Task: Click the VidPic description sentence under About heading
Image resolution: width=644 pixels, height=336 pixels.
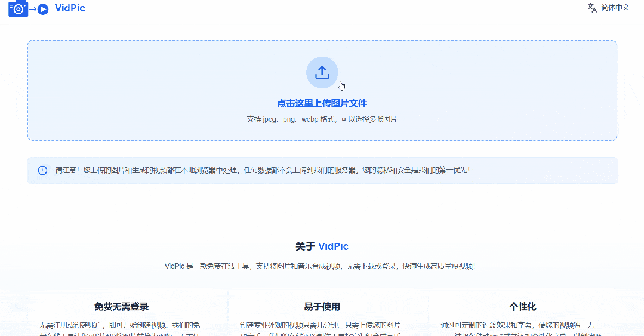Action: click(319, 266)
